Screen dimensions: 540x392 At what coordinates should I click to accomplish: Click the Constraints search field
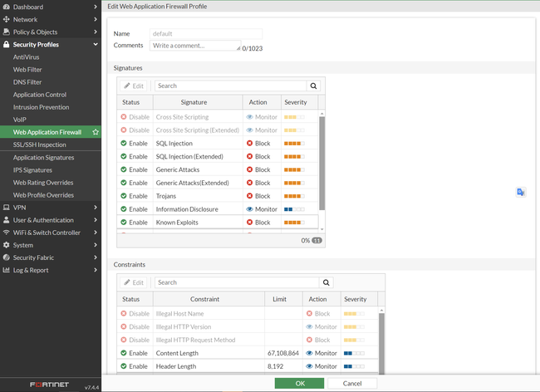(x=237, y=282)
